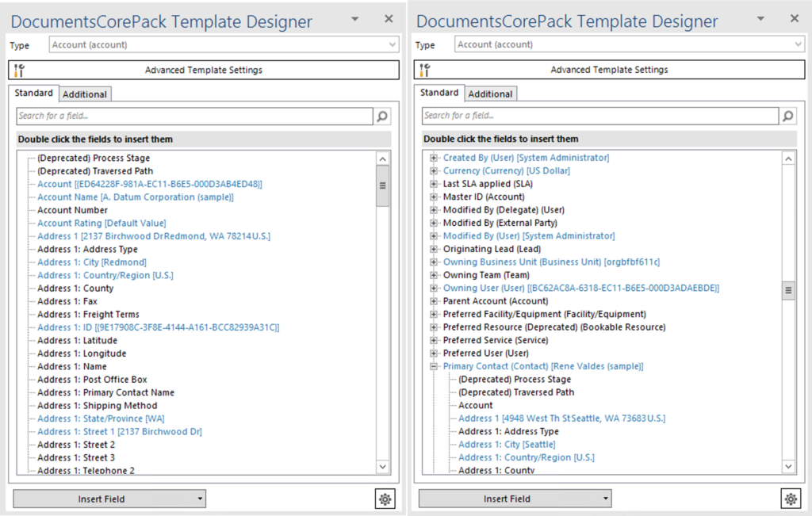Open Advanced Template Settings
Viewport: 812px width, 516px height.
pos(202,70)
